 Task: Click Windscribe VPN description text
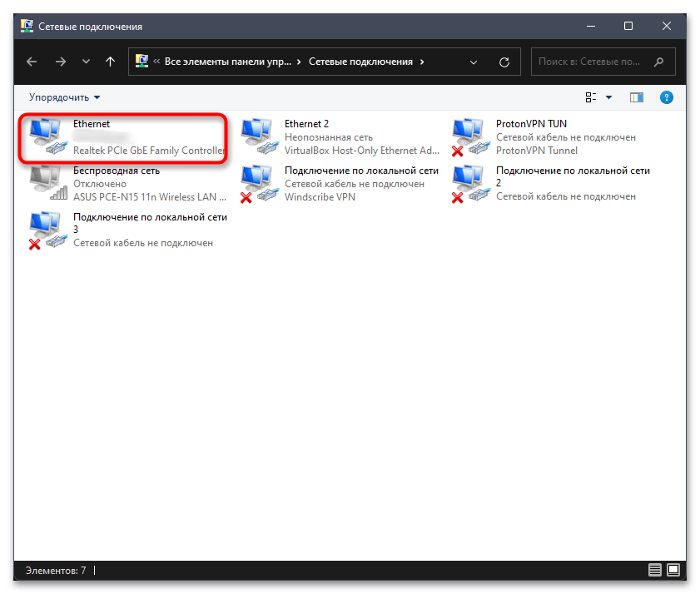point(320,197)
